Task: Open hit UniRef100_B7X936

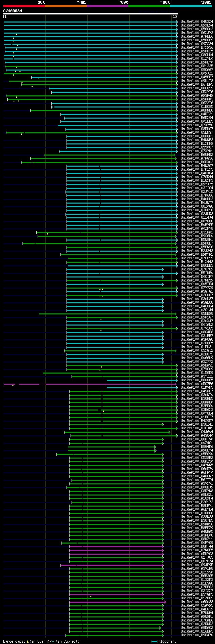Action: 197,48
